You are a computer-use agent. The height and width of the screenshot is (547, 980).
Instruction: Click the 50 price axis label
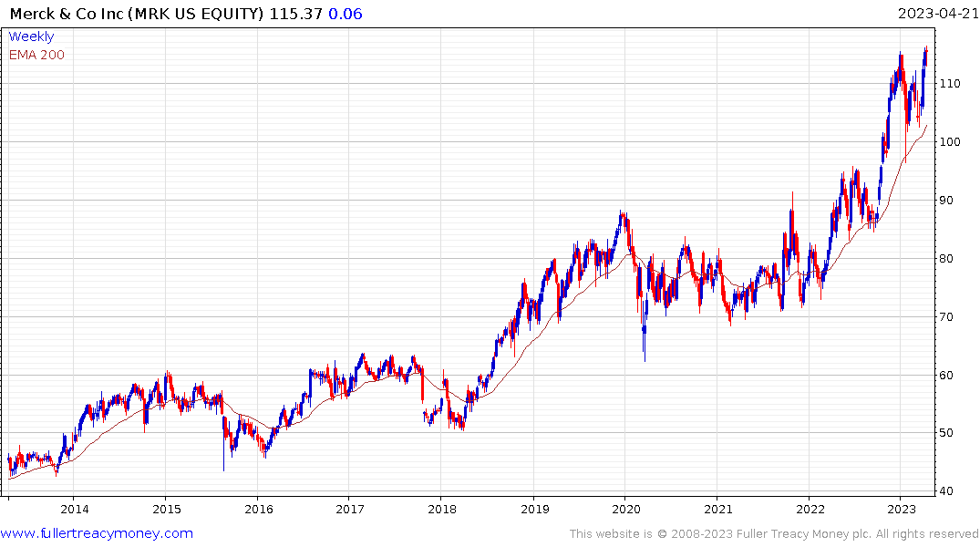(x=946, y=433)
